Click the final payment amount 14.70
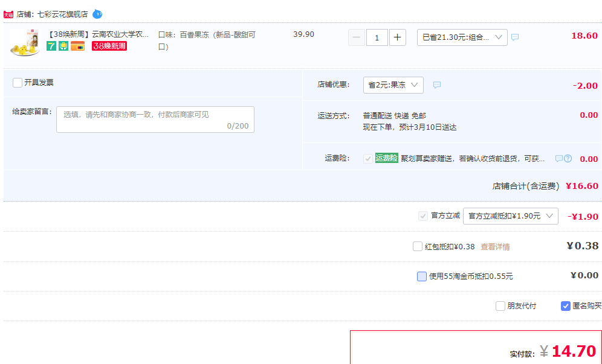The height and width of the screenshot is (364, 602). 574,351
